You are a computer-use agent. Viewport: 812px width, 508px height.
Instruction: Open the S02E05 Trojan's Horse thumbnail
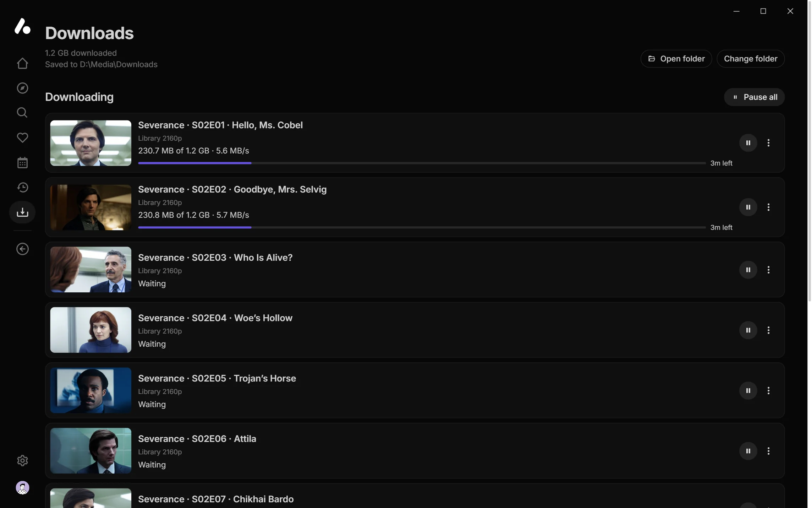point(90,390)
